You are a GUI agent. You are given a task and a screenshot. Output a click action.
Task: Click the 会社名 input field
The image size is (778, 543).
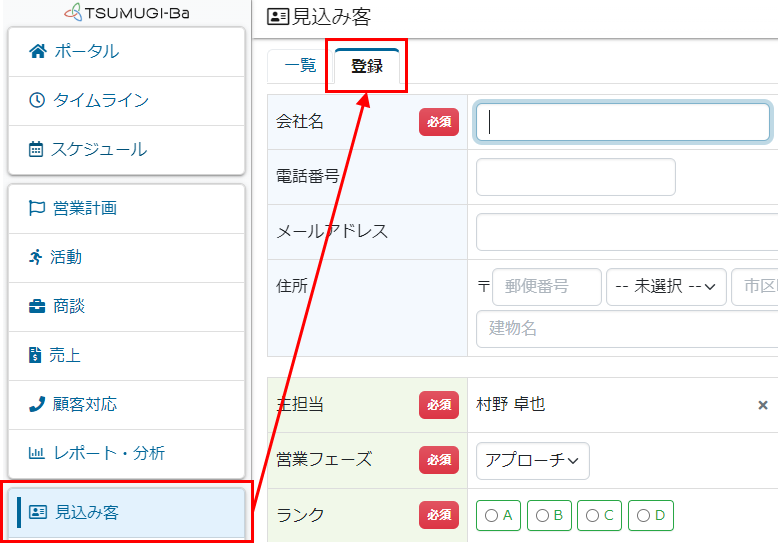(622, 122)
